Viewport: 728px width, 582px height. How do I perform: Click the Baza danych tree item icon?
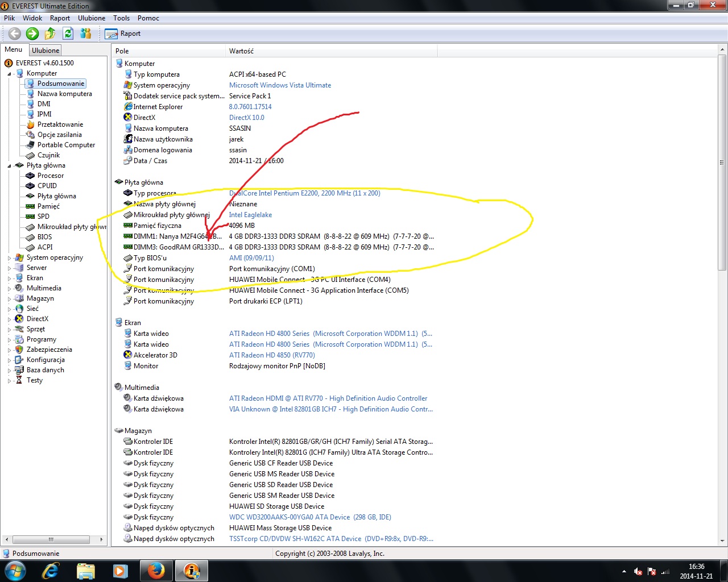point(19,370)
